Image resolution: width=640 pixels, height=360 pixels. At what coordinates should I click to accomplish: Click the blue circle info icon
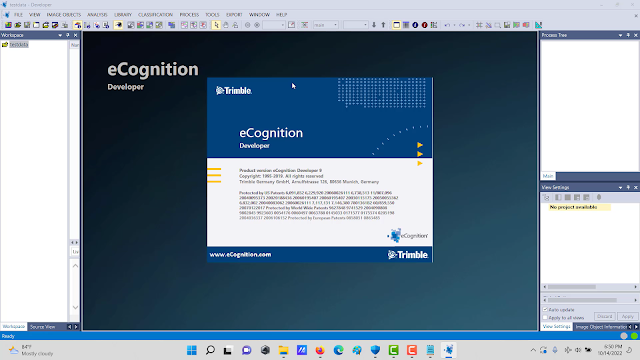pyautogui.click(x=415, y=25)
